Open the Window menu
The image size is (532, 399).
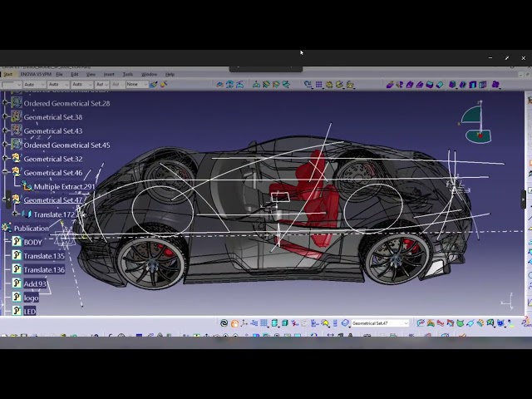[x=149, y=74]
